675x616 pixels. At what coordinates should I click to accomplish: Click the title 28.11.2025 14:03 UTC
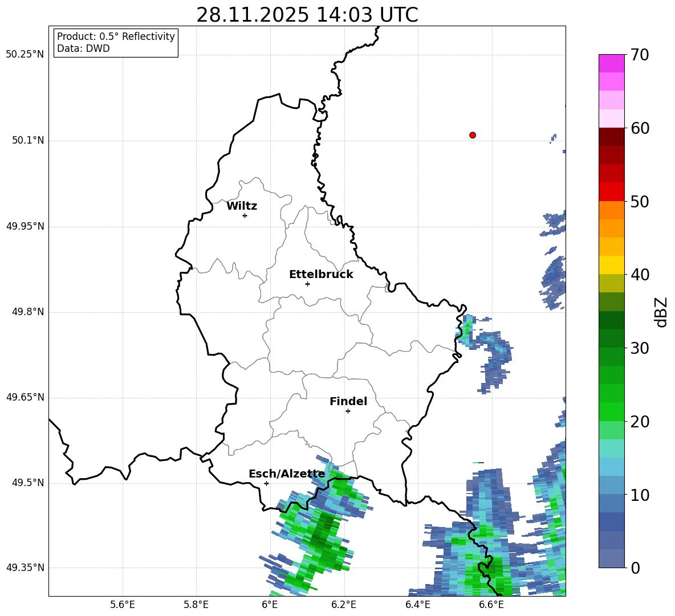click(x=307, y=15)
